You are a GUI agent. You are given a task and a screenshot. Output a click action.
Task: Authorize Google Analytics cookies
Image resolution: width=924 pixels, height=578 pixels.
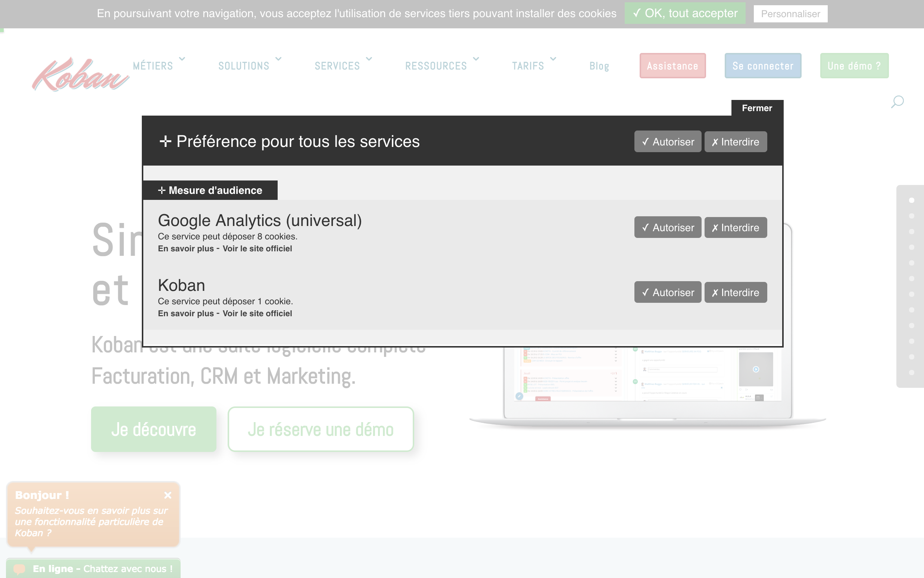coord(667,227)
